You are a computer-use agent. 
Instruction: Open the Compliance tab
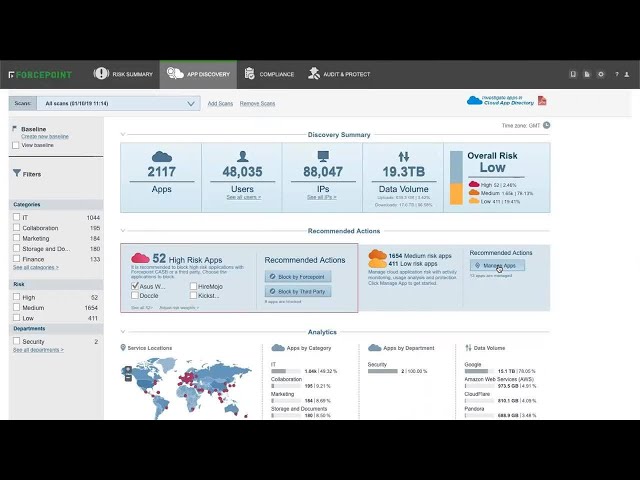click(x=269, y=74)
